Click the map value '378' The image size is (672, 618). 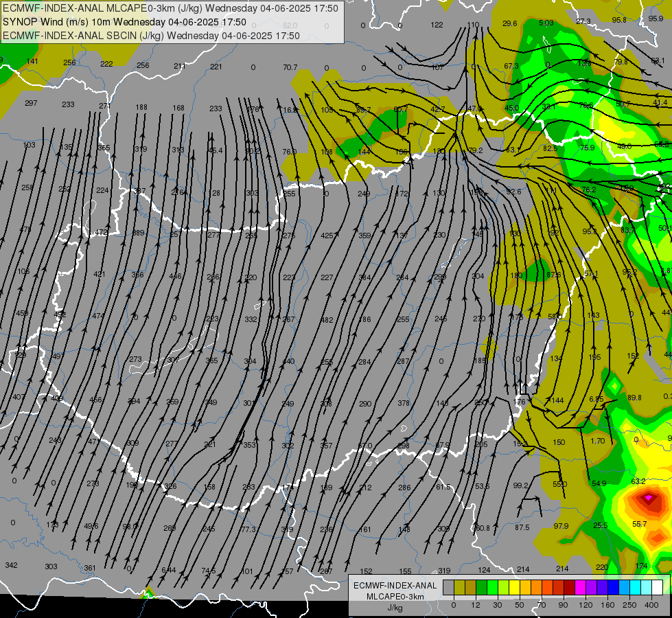404,402
